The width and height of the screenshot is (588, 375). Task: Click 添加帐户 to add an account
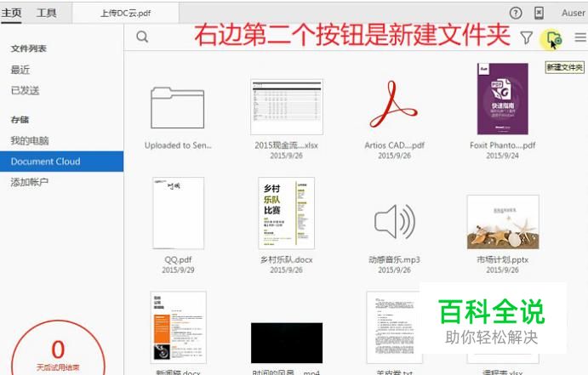click(30, 182)
